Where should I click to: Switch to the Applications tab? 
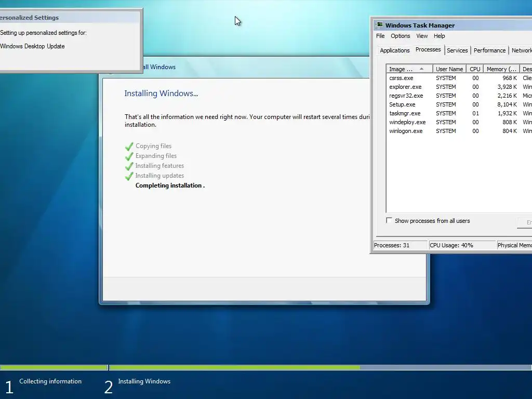395,50
